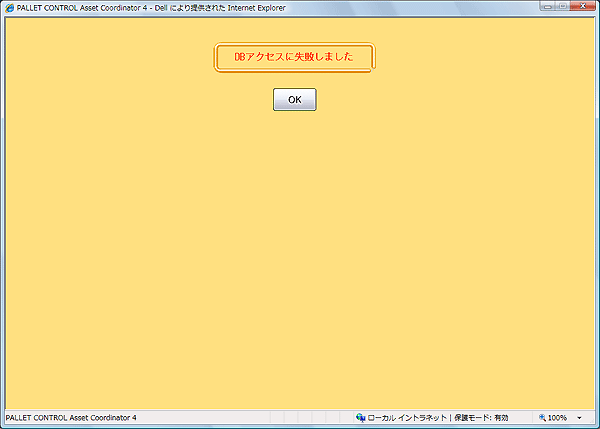
Task: Click the Internet Explorer icon in title bar
Action: 9,8
